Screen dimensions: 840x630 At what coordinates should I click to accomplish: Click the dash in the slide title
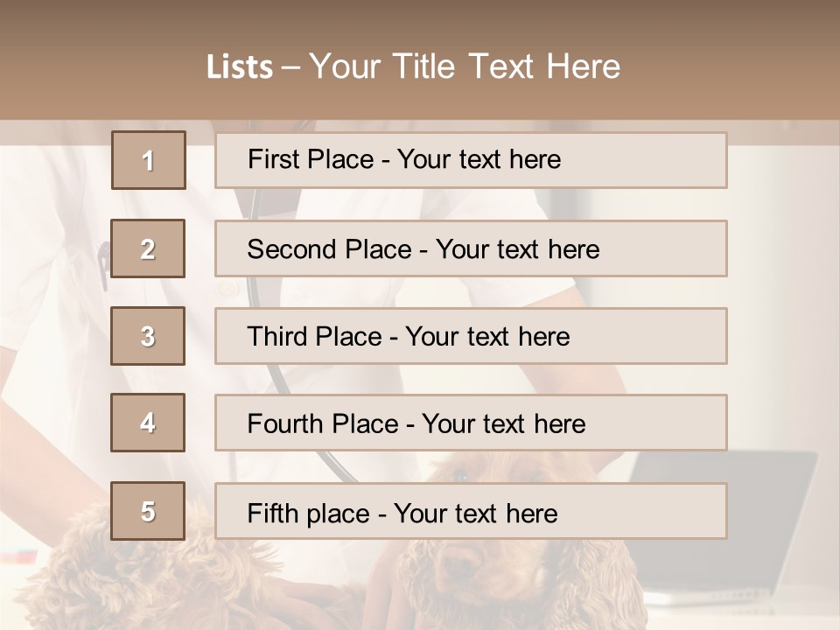[x=290, y=67]
